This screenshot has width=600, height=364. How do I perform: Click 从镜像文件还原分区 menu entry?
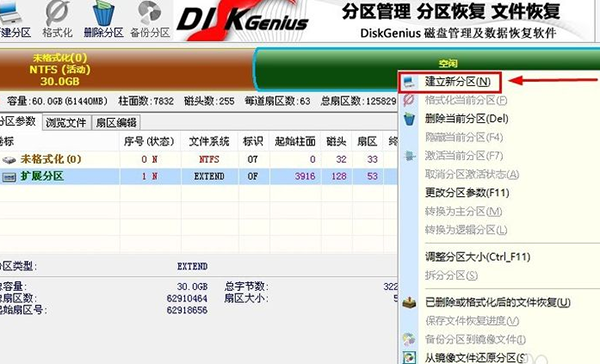[476, 357]
